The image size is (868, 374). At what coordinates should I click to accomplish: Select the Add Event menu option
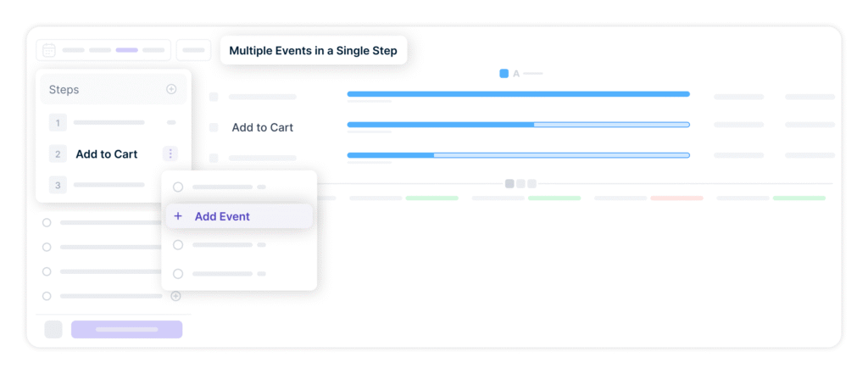click(x=222, y=216)
